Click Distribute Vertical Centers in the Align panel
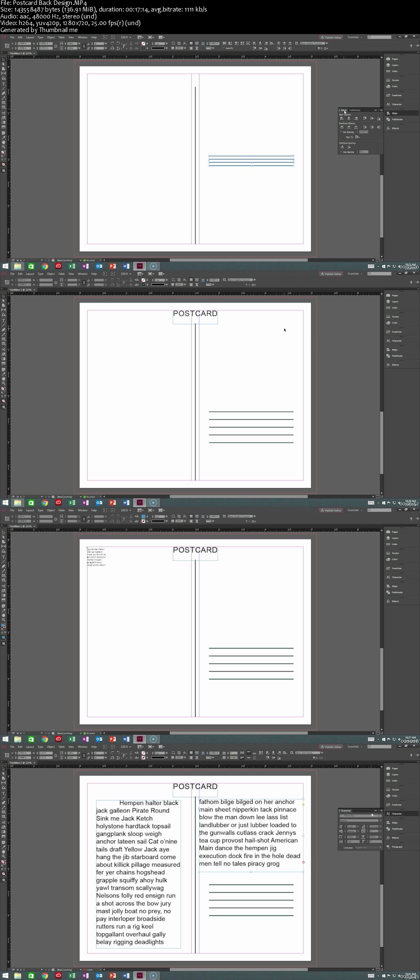The height and width of the screenshot is (980, 420). click(349, 127)
